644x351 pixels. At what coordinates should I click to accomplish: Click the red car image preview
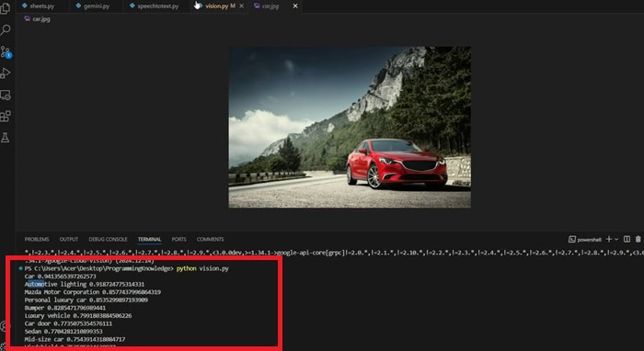(350, 127)
